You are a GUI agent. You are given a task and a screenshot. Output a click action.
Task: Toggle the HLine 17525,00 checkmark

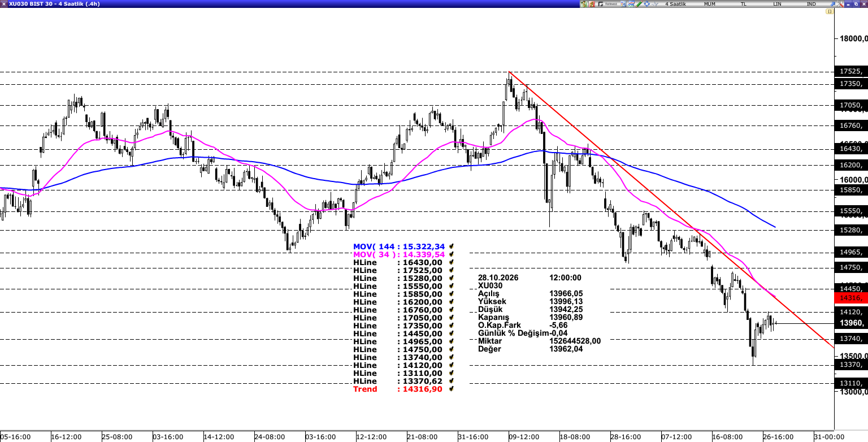pyautogui.click(x=452, y=270)
